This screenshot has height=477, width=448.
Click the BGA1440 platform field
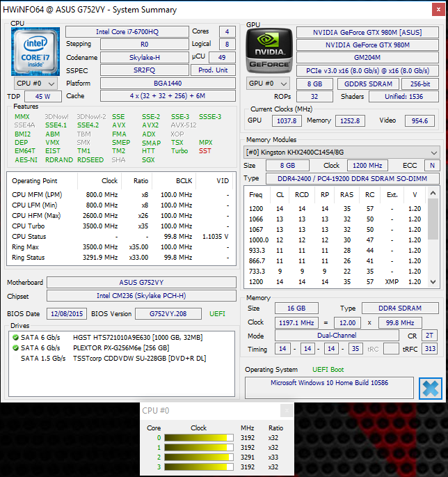(x=168, y=83)
